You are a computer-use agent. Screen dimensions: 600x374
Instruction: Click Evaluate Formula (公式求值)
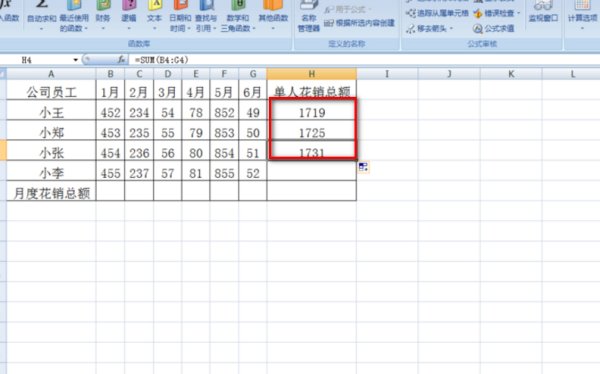tap(494, 28)
